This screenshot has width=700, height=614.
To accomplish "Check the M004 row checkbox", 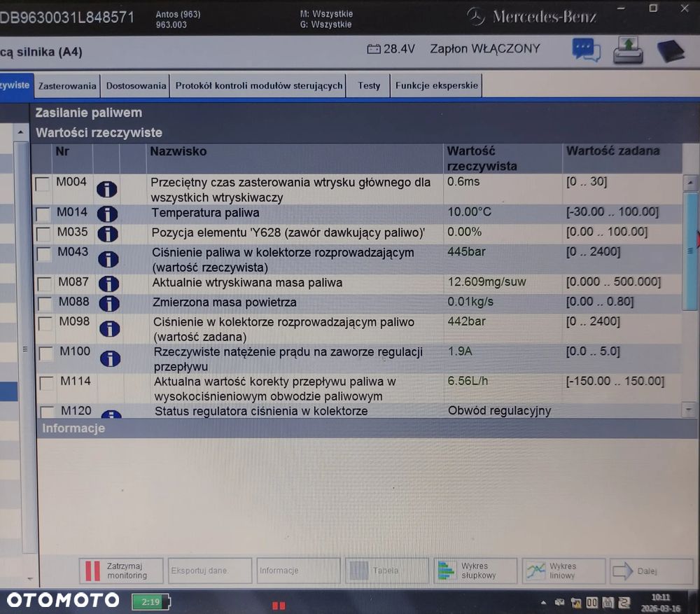I will (43, 184).
